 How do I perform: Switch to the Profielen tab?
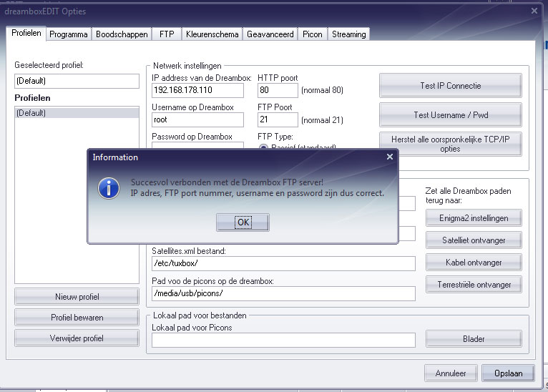tap(26, 33)
